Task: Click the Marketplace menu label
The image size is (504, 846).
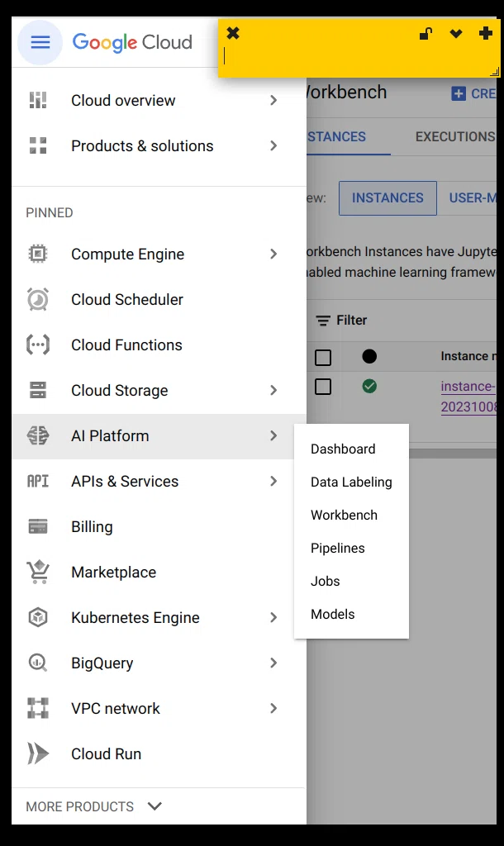Action: [x=114, y=572]
